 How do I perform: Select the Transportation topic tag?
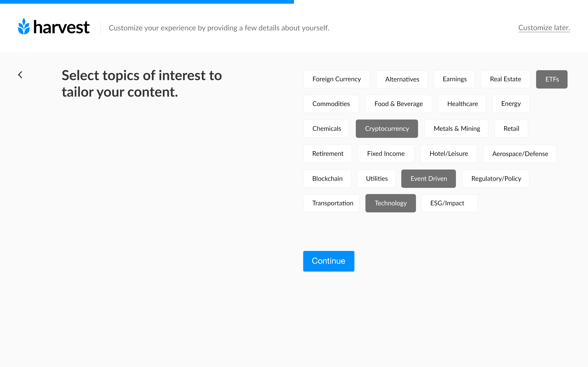pyautogui.click(x=332, y=203)
